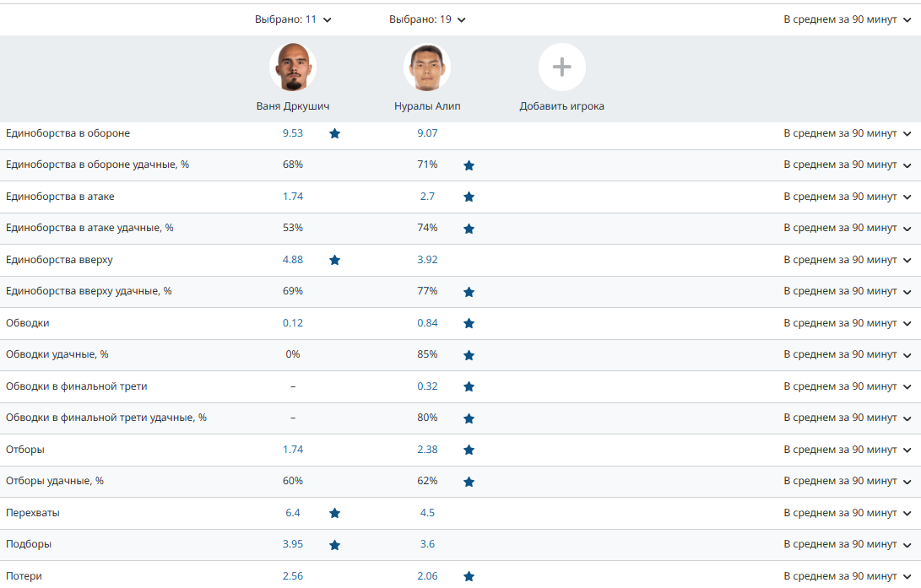Open the 'Выбрано: 19' dropdown
The width and height of the screenshot is (921, 588).
click(427, 19)
